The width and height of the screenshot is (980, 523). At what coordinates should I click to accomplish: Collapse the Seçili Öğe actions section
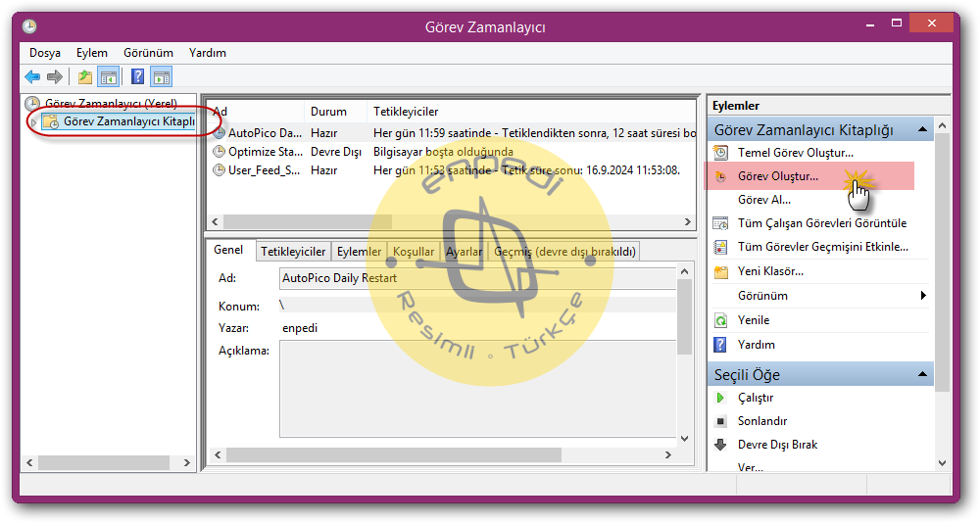pyautogui.click(x=922, y=374)
